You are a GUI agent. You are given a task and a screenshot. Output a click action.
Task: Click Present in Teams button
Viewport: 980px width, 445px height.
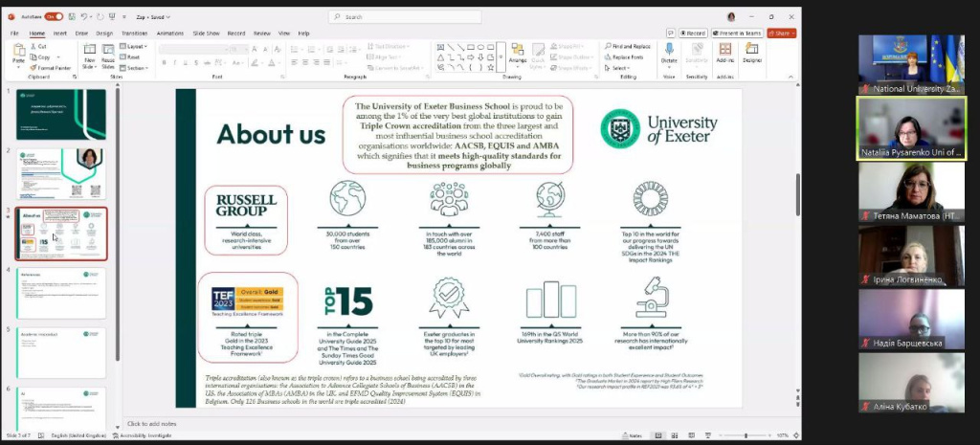738,33
